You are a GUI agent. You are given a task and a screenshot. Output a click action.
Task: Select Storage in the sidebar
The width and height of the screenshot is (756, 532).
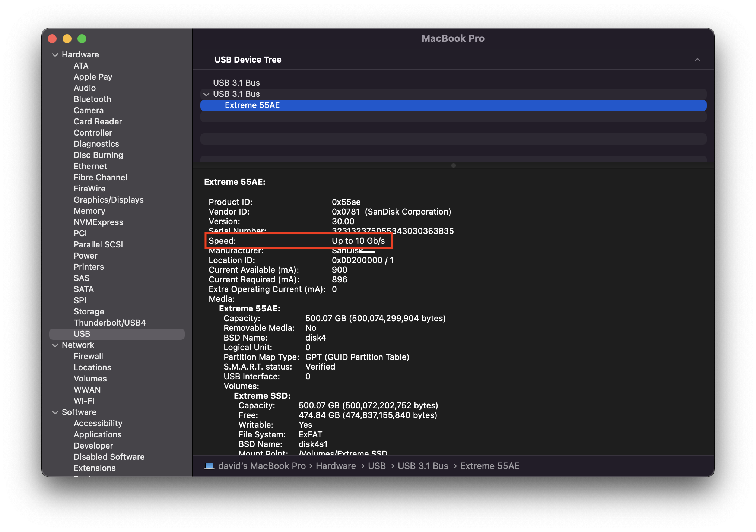pos(89,311)
